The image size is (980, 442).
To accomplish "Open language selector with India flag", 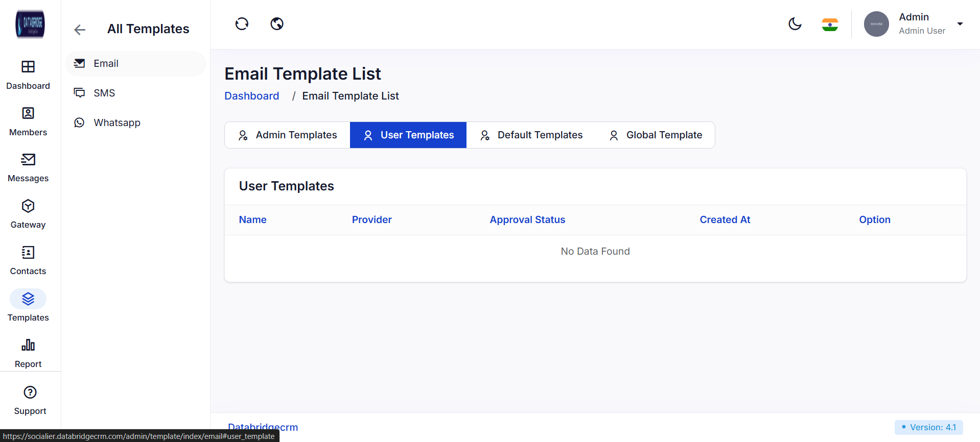I will 829,24.
